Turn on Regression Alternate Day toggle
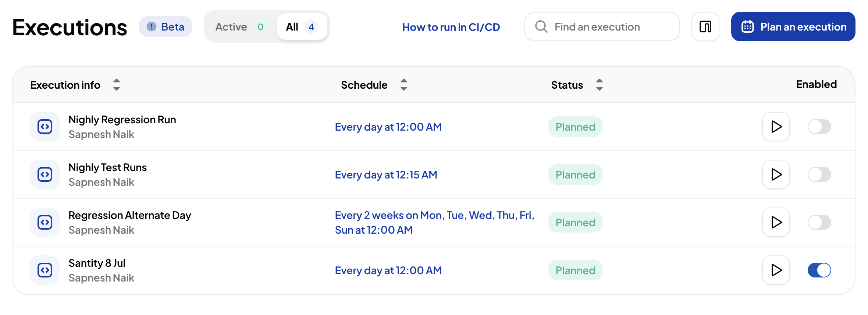 [819, 222]
